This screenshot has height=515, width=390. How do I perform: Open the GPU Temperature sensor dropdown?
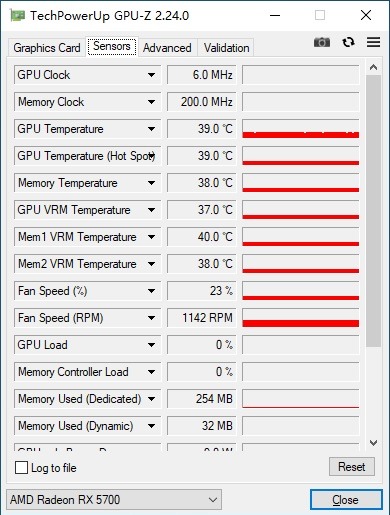(151, 129)
